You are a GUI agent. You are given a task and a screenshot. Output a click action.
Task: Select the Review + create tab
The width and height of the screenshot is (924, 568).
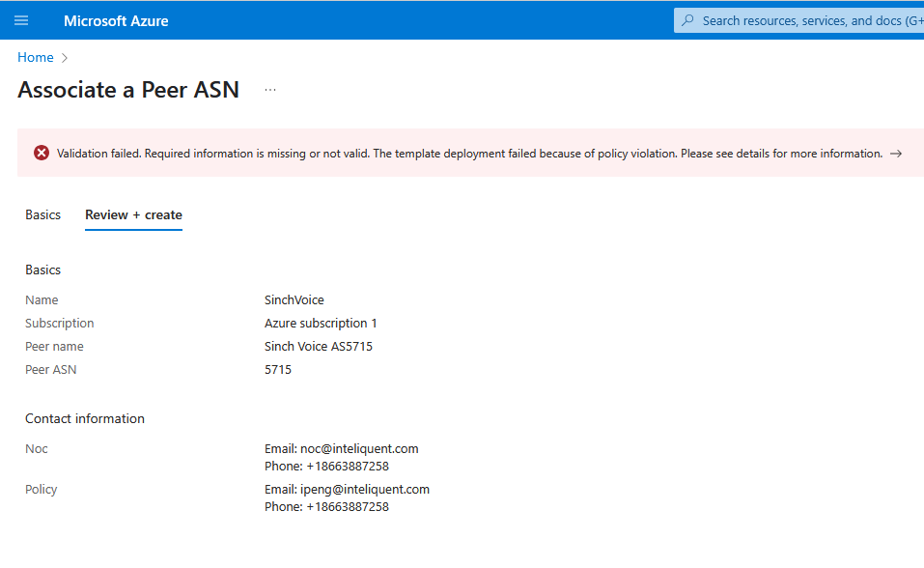coord(134,214)
